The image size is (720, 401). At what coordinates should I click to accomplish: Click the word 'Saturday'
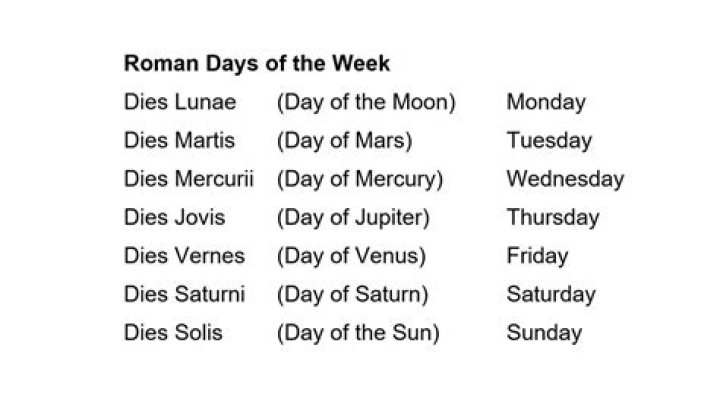(x=551, y=294)
